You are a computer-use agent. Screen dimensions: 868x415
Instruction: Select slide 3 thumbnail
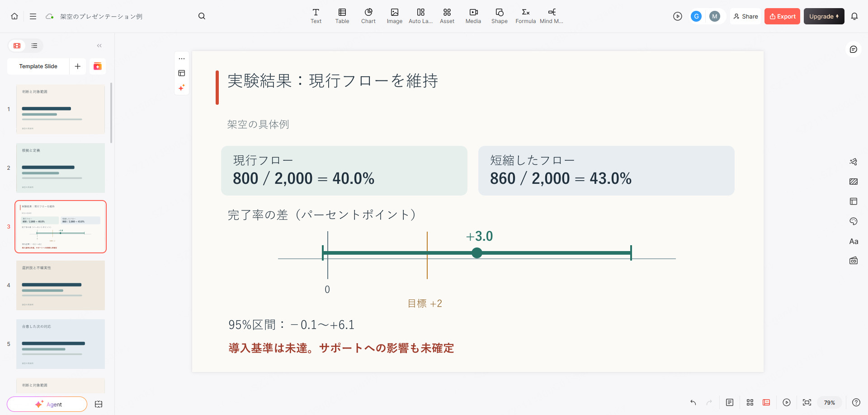61,227
